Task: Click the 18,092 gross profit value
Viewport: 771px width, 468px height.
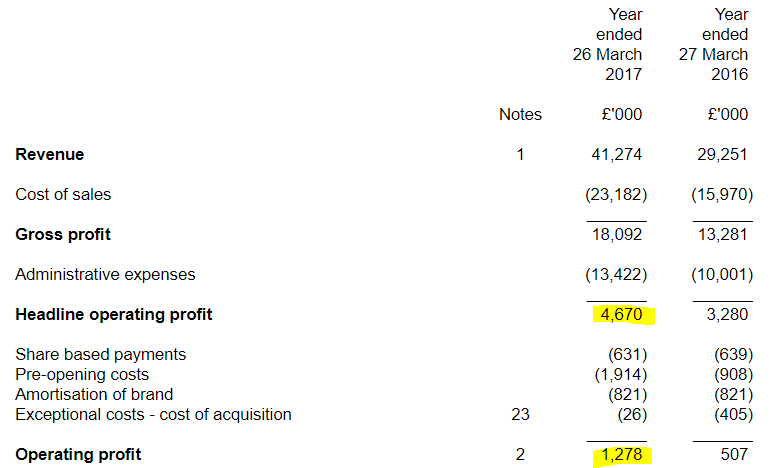Action: tap(617, 234)
